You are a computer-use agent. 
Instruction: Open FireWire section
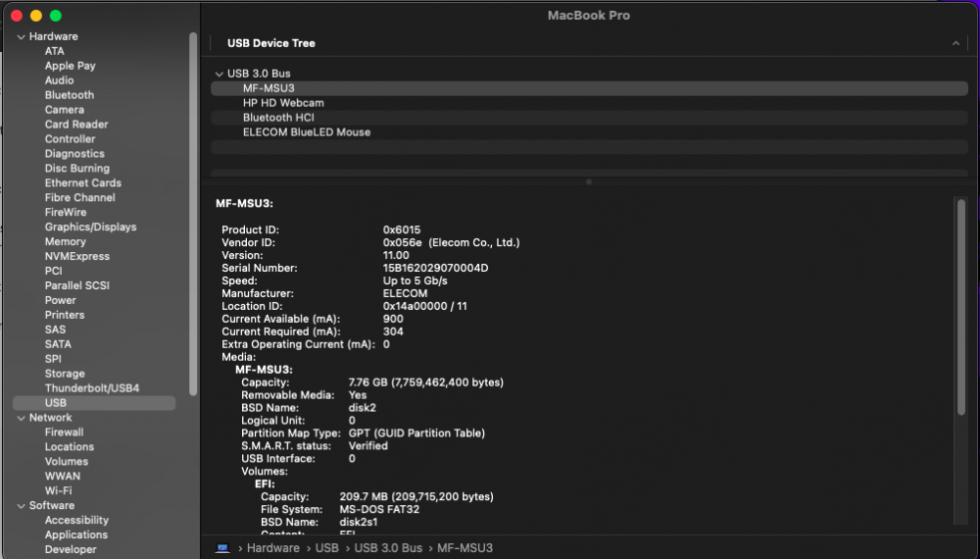click(66, 212)
